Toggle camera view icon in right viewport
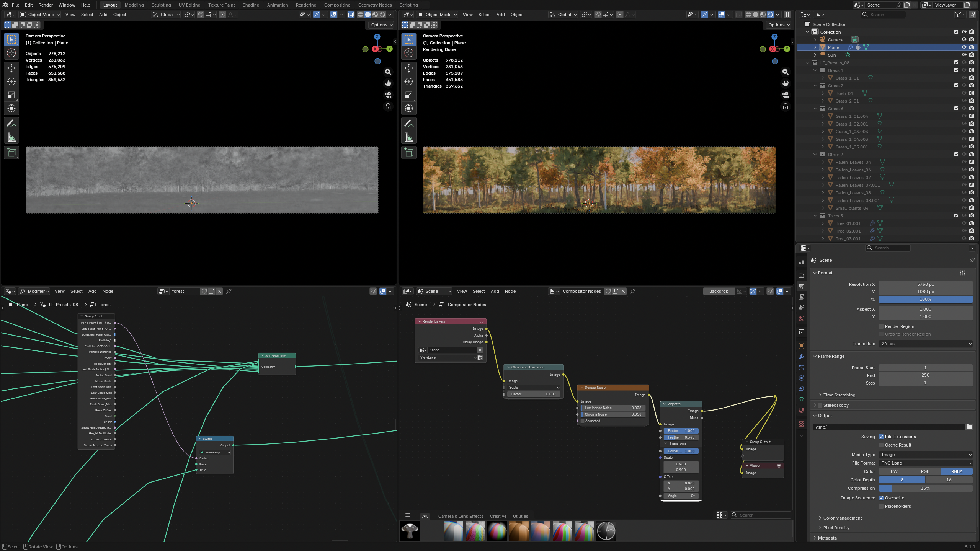This screenshot has height=551, width=980. click(x=786, y=95)
